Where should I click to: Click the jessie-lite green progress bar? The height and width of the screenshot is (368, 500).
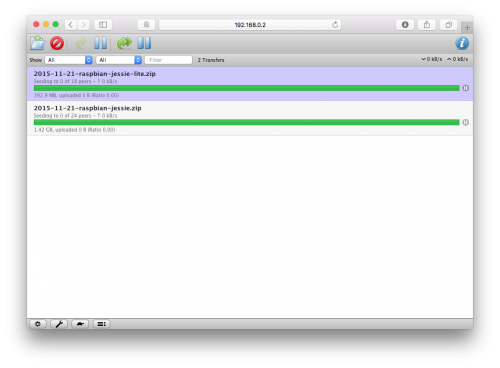[x=247, y=88]
